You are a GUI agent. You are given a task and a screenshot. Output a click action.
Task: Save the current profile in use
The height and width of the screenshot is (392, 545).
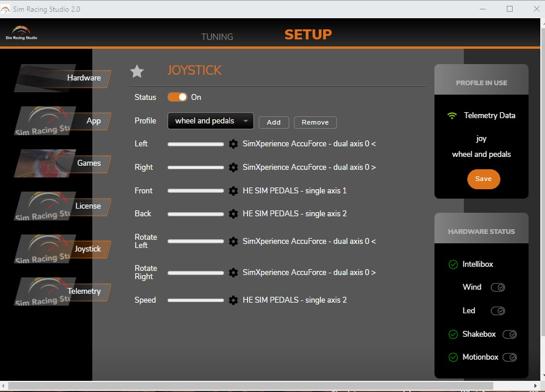483,179
